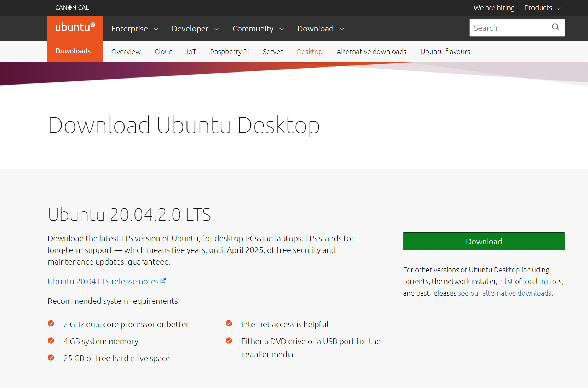Image resolution: width=588 pixels, height=388 pixels.
Task: Click the Canonical logo in top bar
Action: [72, 8]
